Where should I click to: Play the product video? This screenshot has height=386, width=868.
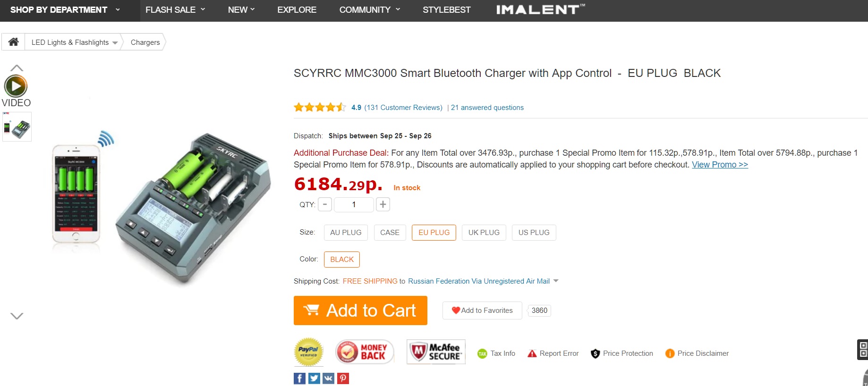pos(16,86)
